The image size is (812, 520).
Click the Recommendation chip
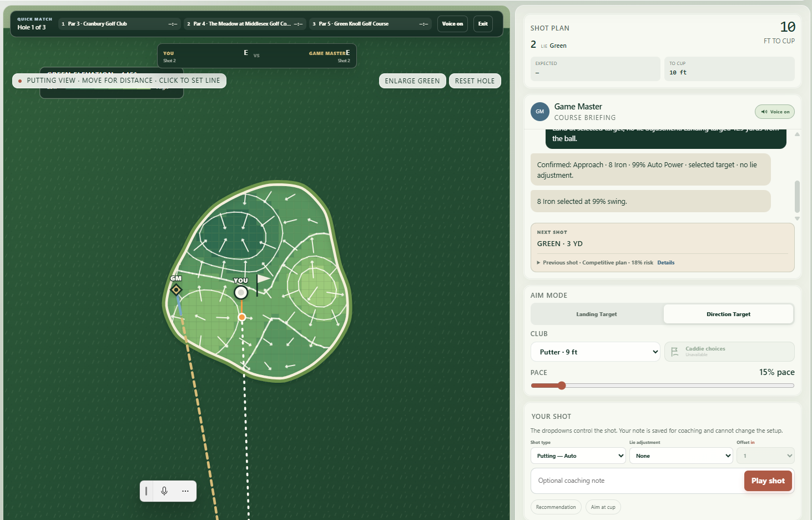[556, 507]
